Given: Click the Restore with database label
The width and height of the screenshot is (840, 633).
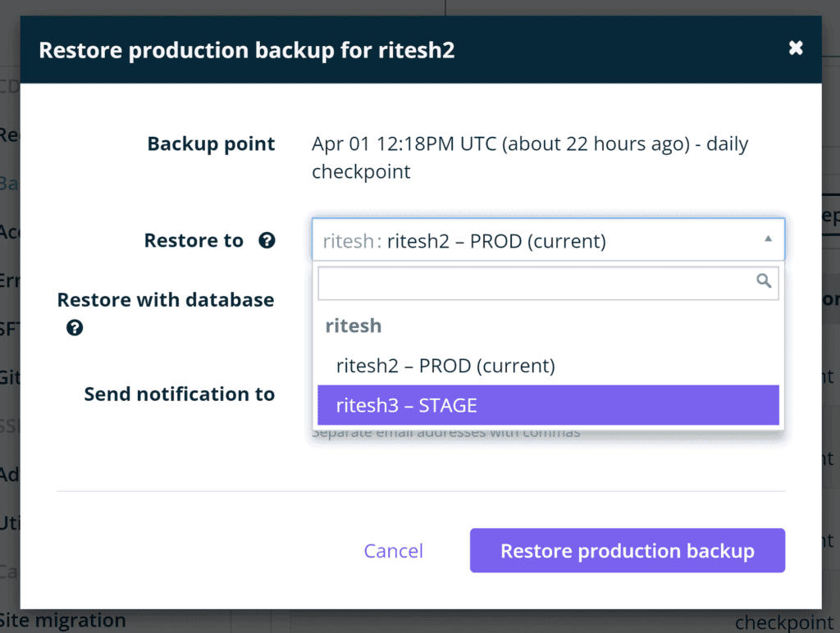Looking at the screenshot, I should (166, 300).
